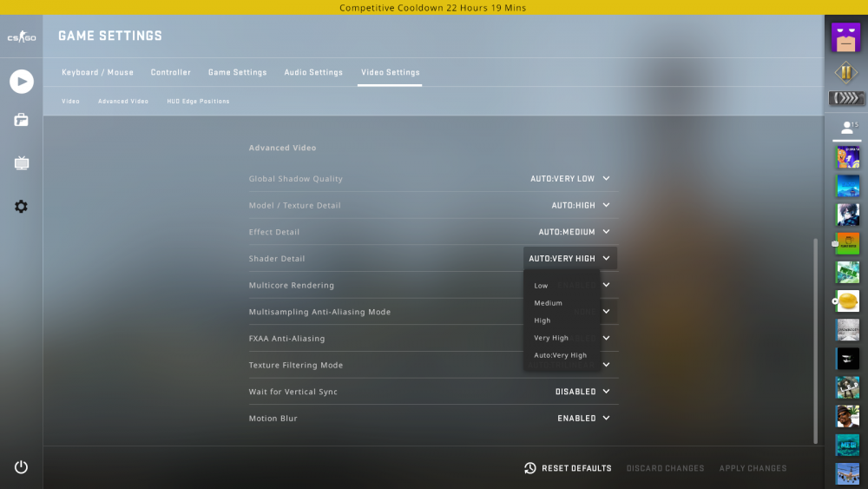
Task: Click the power quit icon
Action: point(21,467)
